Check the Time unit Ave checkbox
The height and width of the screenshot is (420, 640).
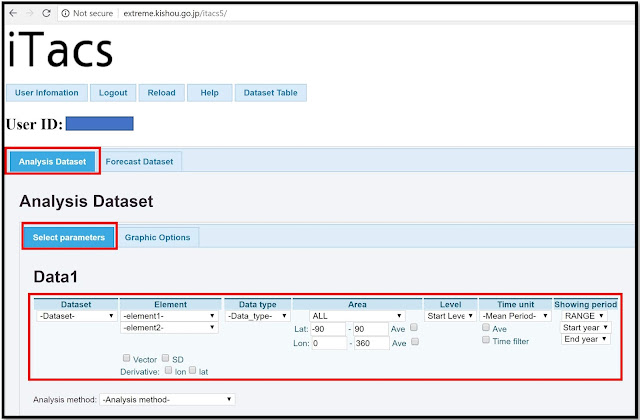pos(486,327)
